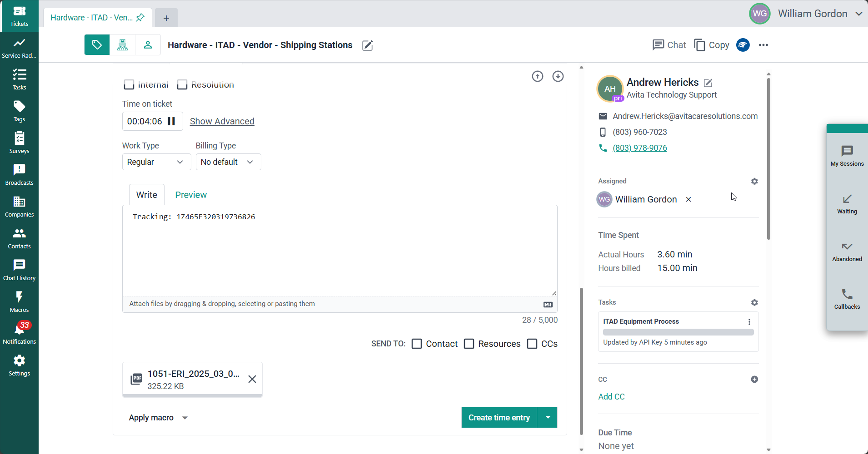Open Macros from the sidebar
The image size is (868, 454).
[x=19, y=302]
